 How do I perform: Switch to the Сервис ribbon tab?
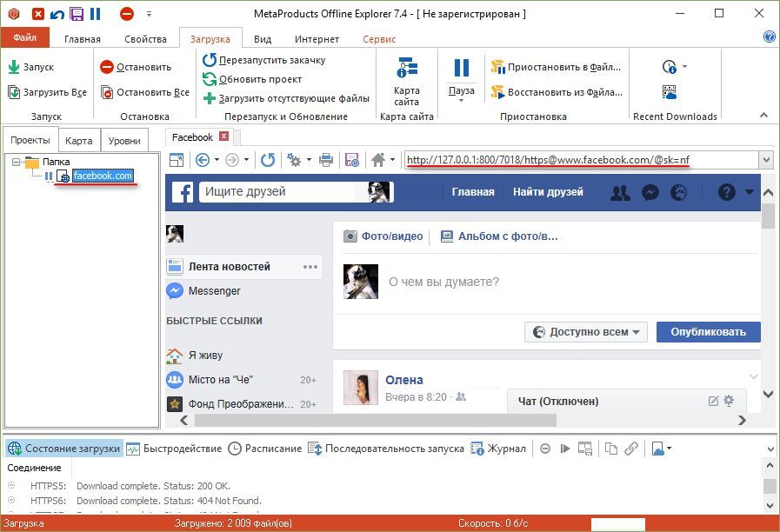click(x=379, y=39)
